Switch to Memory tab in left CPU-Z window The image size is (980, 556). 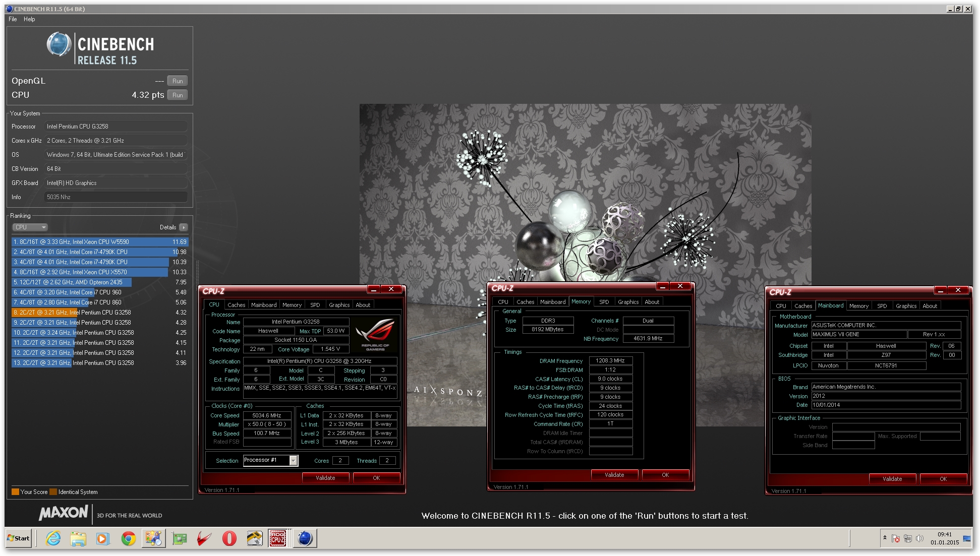click(x=292, y=305)
